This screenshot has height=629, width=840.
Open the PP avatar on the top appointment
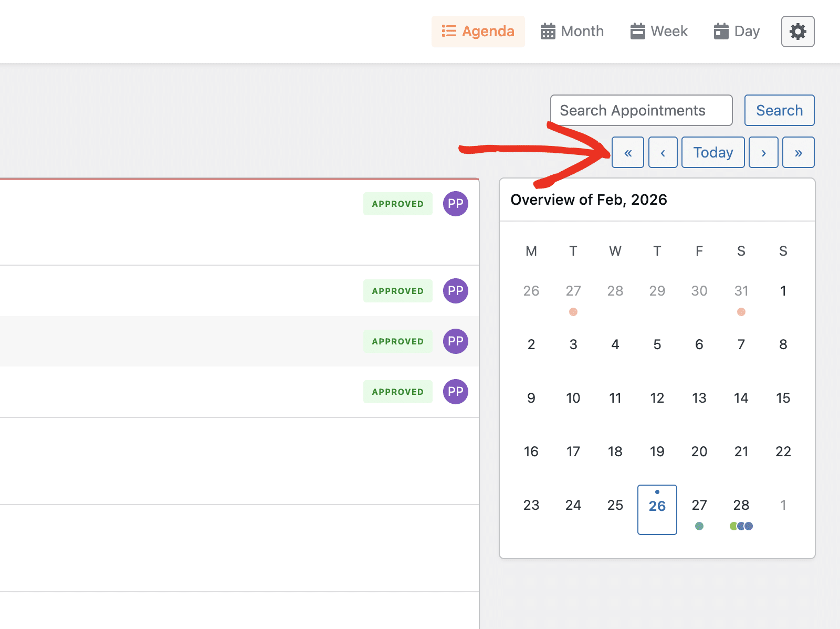click(x=455, y=204)
